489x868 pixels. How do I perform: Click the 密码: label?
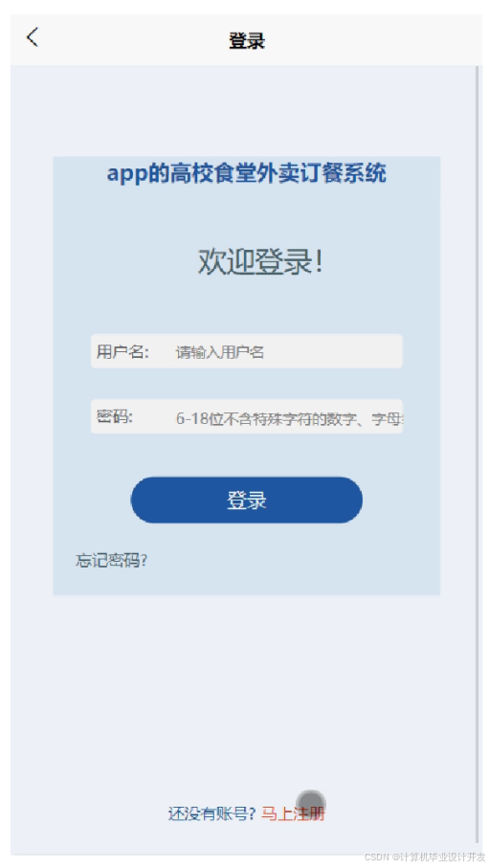115,416
